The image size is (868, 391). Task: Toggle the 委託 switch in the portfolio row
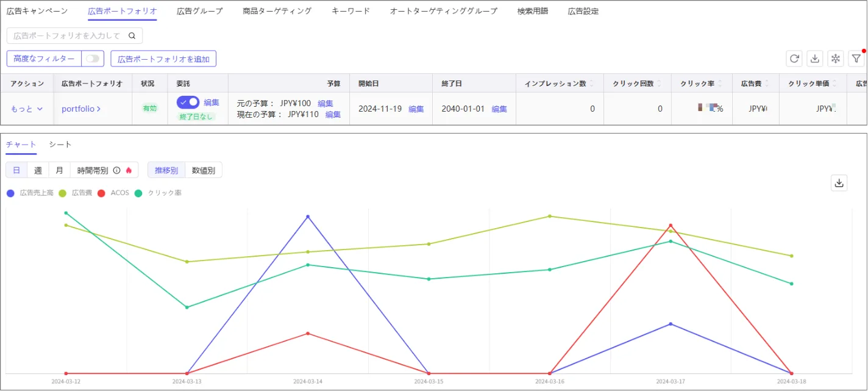[188, 102]
